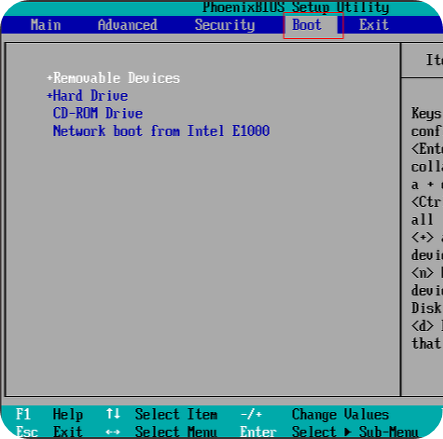Open the Main menu tab
This screenshot has width=443, height=439.
pos(46,25)
